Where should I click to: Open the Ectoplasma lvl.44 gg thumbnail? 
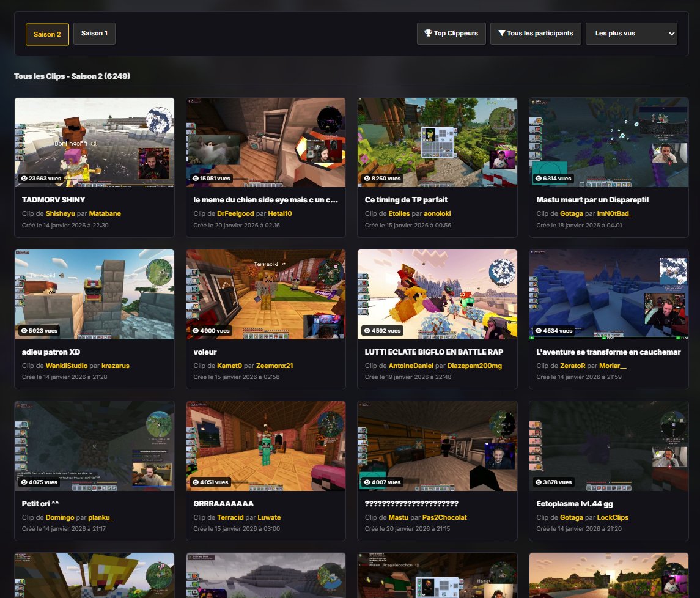pos(609,446)
